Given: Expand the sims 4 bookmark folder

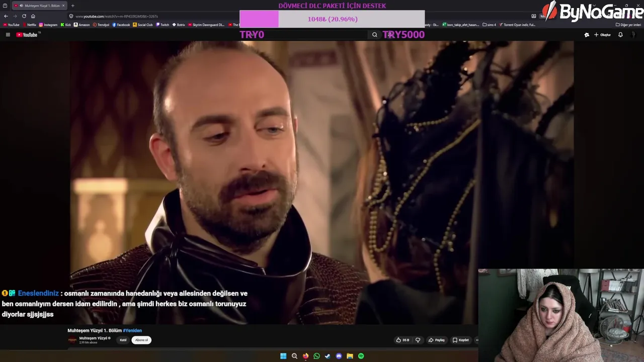Looking at the screenshot, I should [489, 25].
